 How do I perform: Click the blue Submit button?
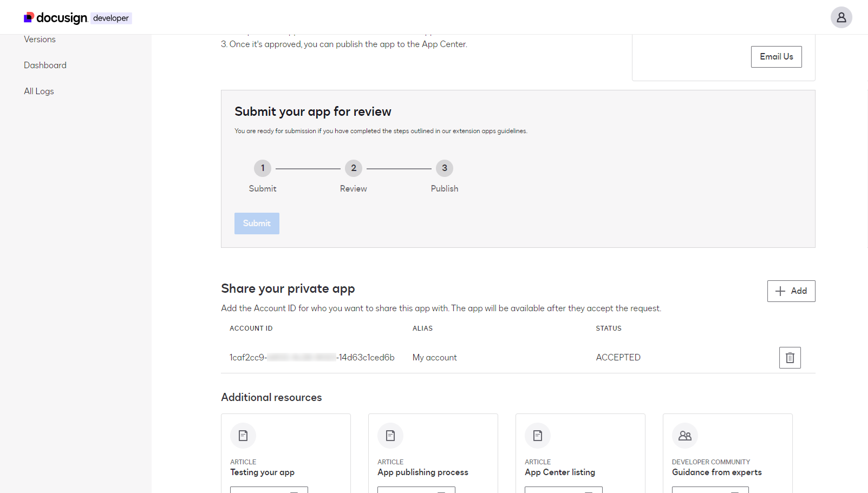point(257,224)
